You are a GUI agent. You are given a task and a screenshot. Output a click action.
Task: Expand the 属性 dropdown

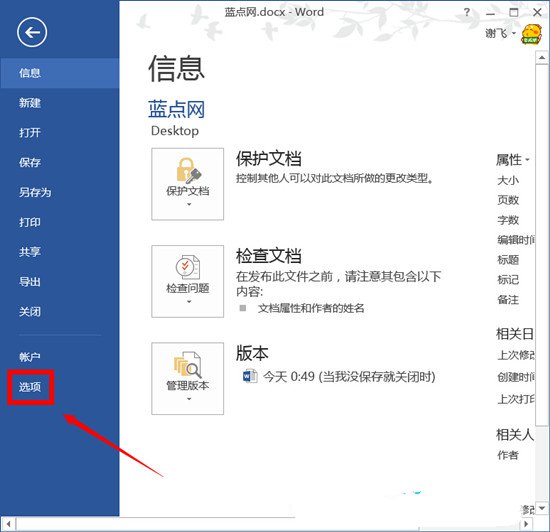click(512, 160)
